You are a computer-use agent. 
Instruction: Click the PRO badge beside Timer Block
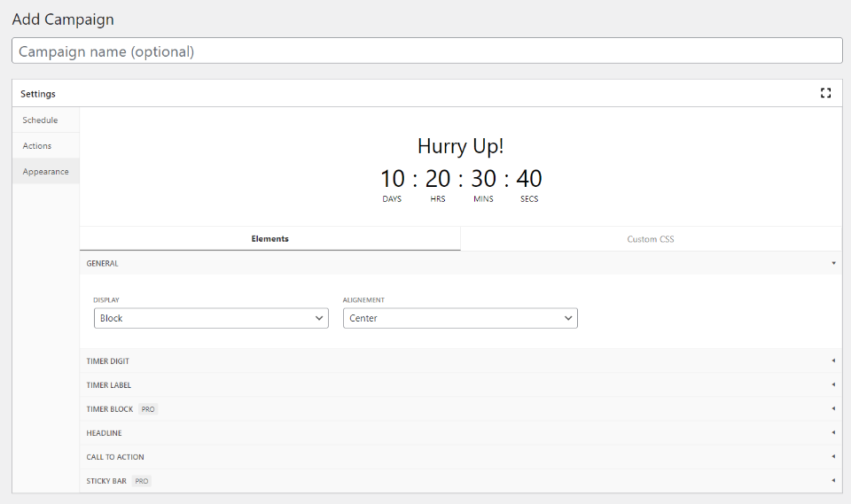(148, 409)
